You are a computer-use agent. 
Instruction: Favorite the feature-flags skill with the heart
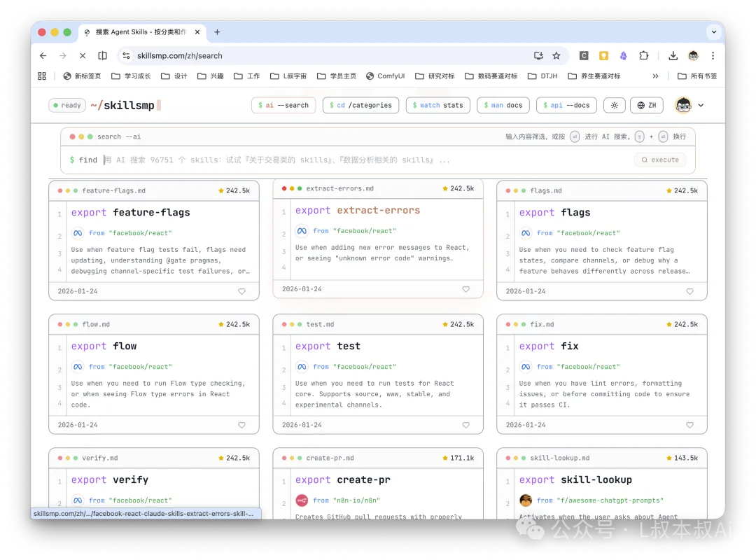[x=241, y=291]
